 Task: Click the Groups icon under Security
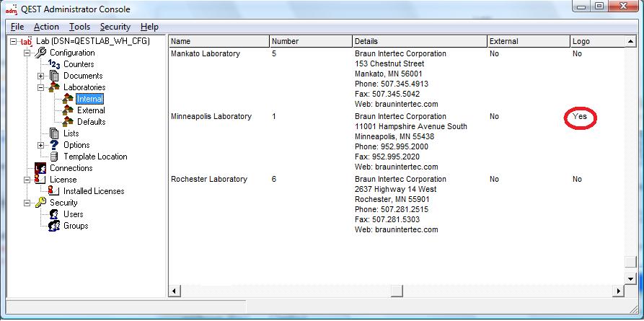pyautogui.click(x=54, y=226)
